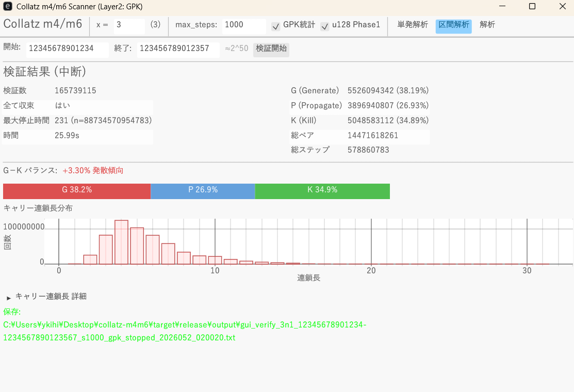This screenshot has width=574, height=392.
Task: Click the 検証開始 button
Action: 271,50
